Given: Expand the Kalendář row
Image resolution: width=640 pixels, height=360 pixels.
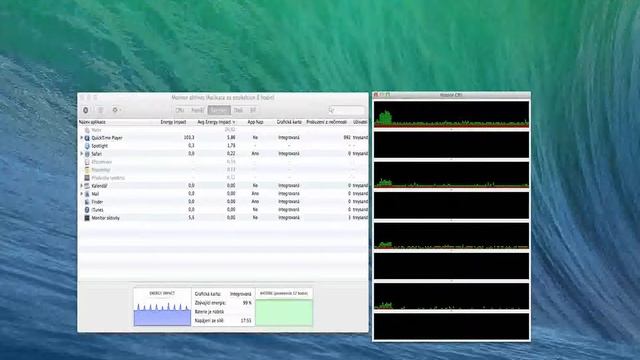Looking at the screenshot, I should click(81, 186).
